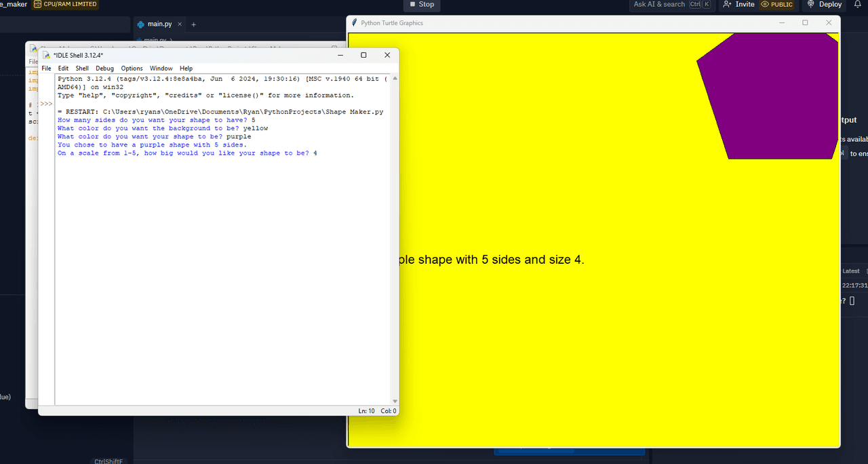Click the Invite collaborators button
Image resolution: width=868 pixels, height=464 pixels.
pos(738,5)
